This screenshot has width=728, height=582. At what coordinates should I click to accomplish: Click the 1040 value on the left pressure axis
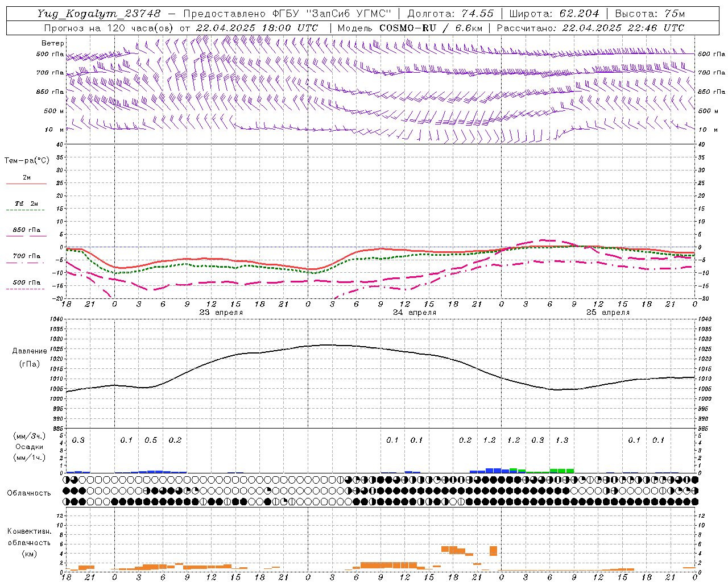57,319
